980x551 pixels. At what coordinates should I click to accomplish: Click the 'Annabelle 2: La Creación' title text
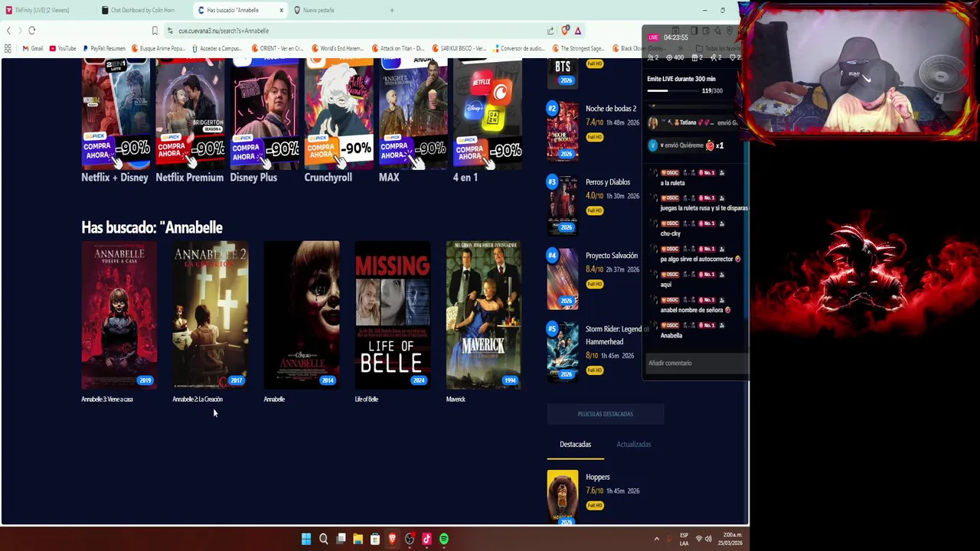coord(198,399)
